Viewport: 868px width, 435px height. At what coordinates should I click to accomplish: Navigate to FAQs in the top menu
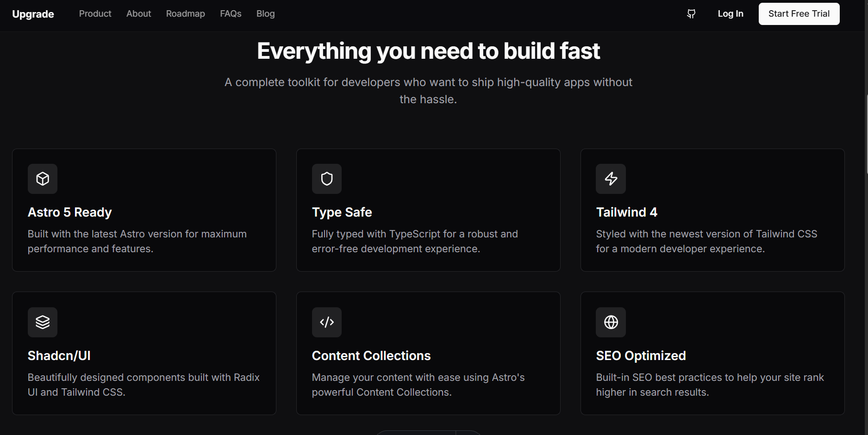pos(231,14)
